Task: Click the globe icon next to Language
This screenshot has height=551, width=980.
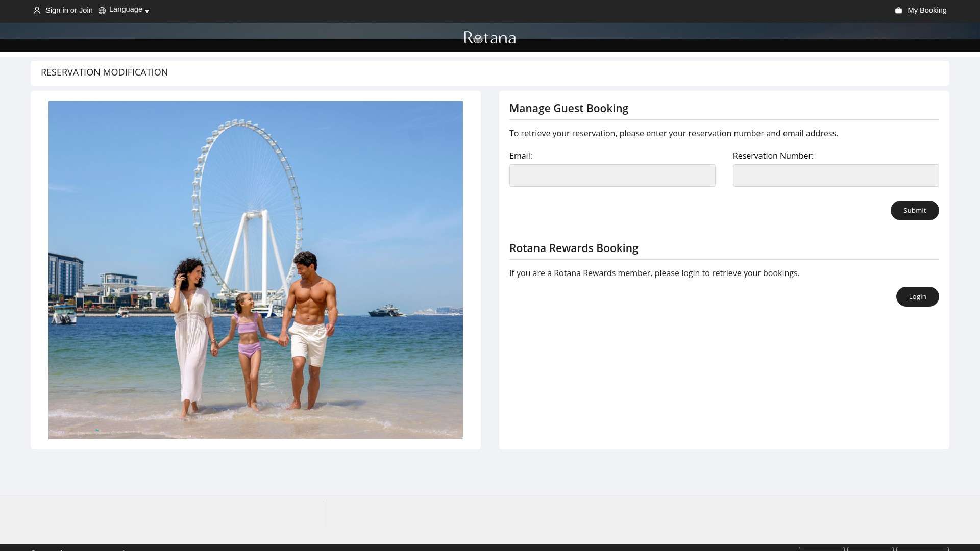Action: [102, 11]
